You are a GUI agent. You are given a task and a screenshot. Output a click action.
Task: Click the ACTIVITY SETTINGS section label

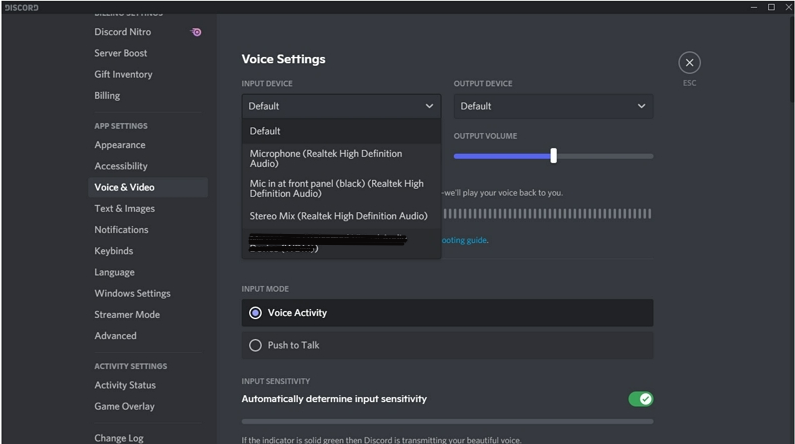(x=130, y=366)
